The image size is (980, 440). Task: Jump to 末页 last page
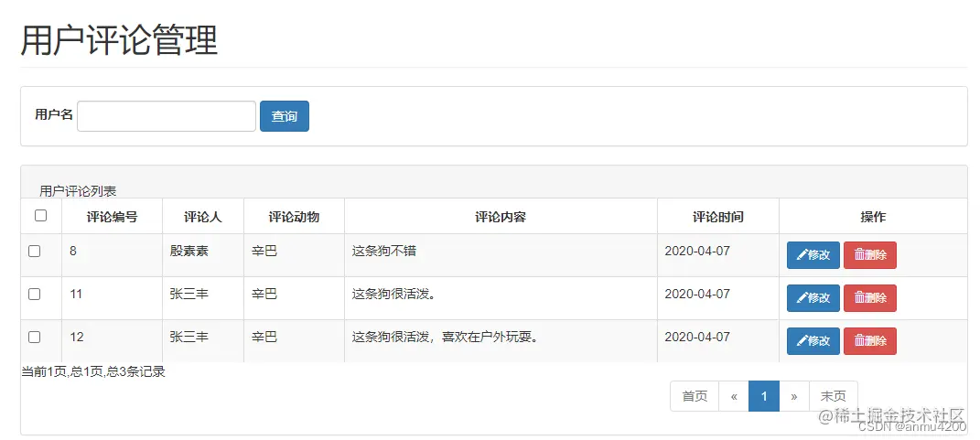[833, 396]
